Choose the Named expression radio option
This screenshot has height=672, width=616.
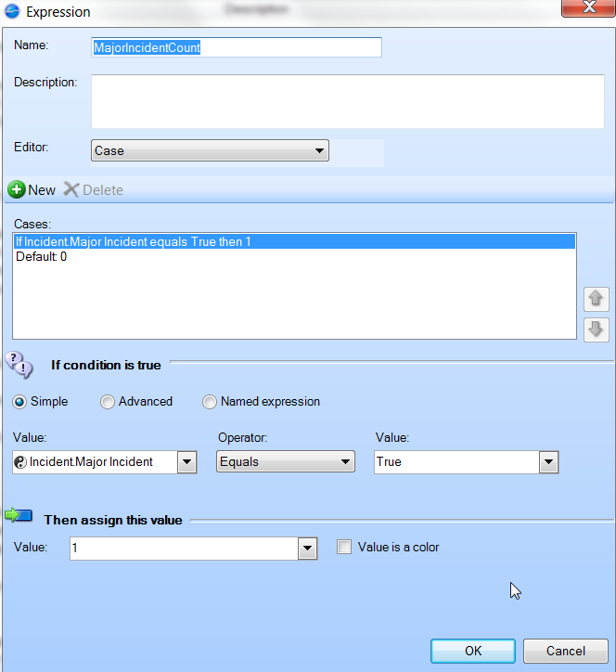point(210,402)
